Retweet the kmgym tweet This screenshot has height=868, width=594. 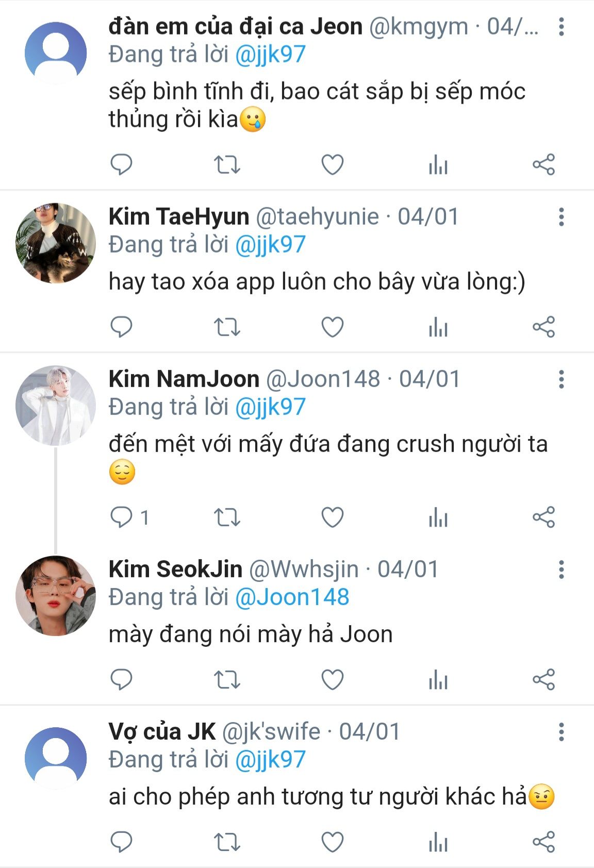pos(227,165)
